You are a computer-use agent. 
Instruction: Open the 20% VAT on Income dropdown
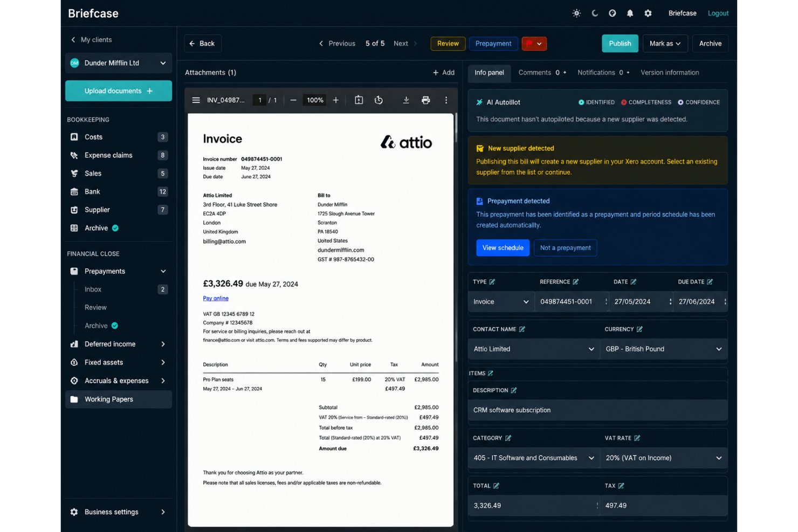(x=664, y=458)
